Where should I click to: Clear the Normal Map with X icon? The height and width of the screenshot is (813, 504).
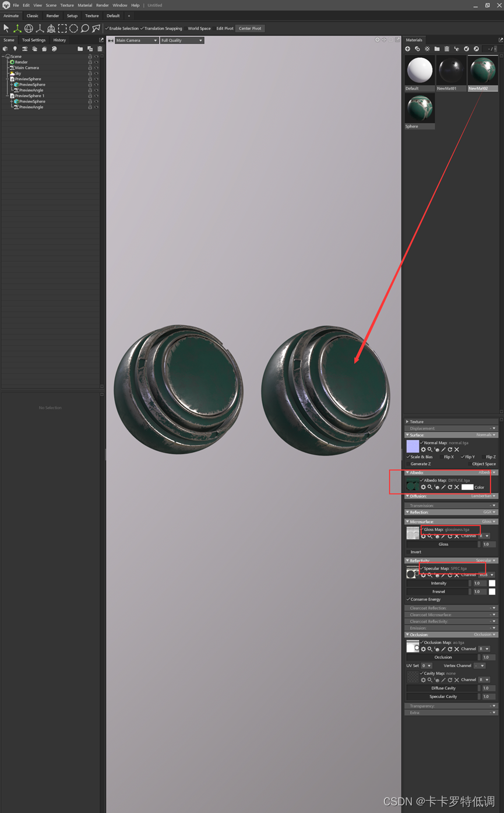(457, 450)
